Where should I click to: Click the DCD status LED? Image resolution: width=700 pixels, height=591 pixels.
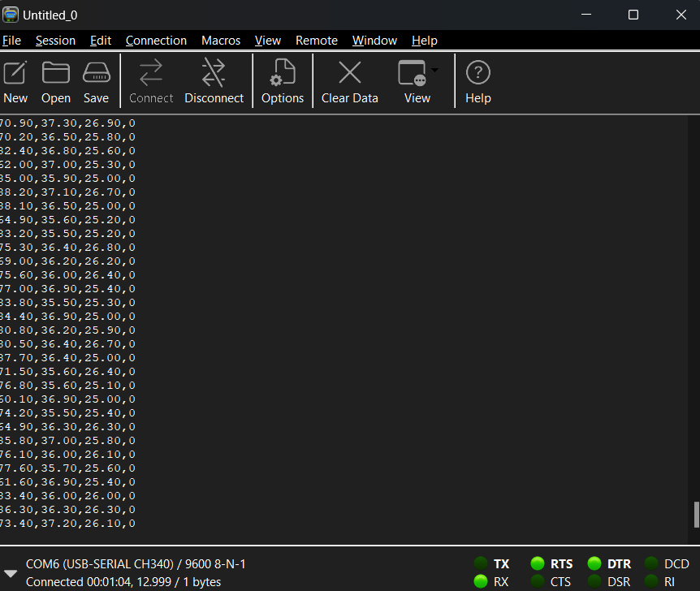click(651, 563)
